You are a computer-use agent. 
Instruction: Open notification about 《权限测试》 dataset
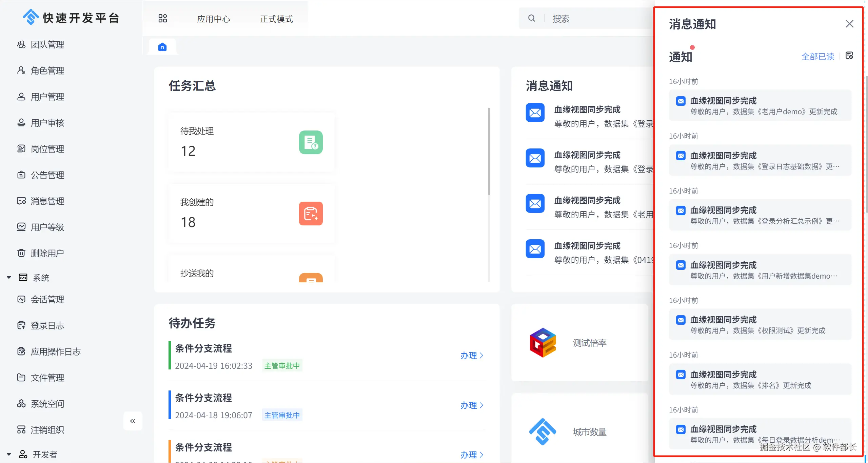click(760, 325)
